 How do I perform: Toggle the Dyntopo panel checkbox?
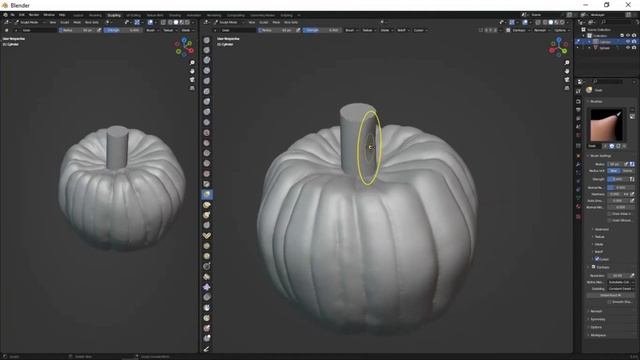pyautogui.click(x=593, y=267)
